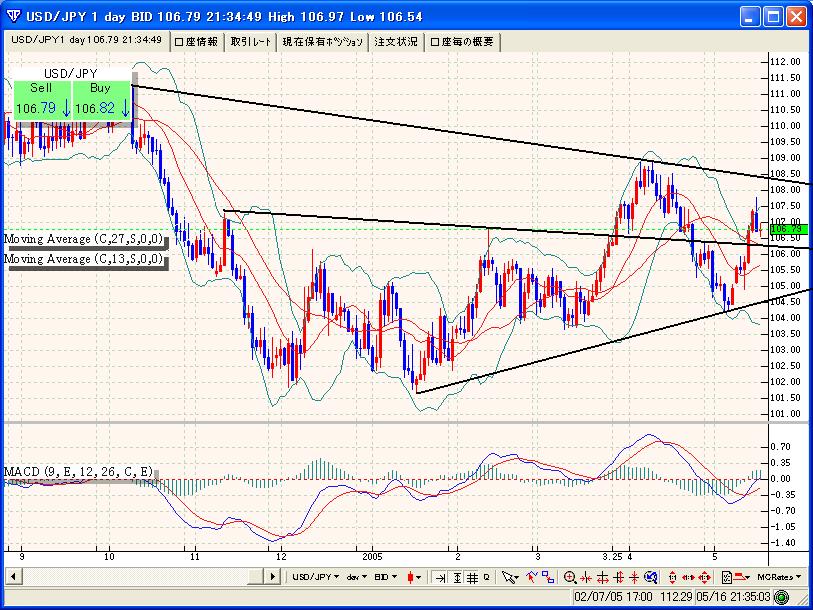Click the zoom in magnifier icon
The width and height of the screenshot is (813, 610).
coord(570,577)
